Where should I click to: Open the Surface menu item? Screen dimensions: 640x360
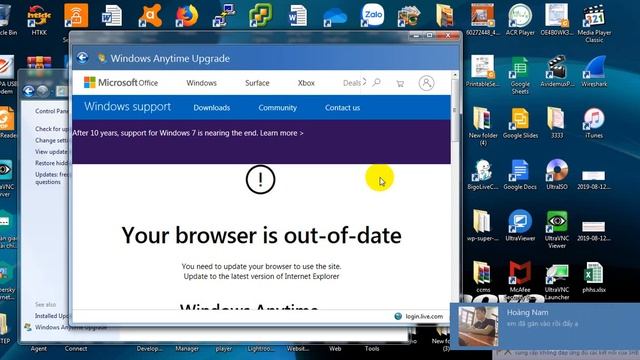pyautogui.click(x=257, y=83)
